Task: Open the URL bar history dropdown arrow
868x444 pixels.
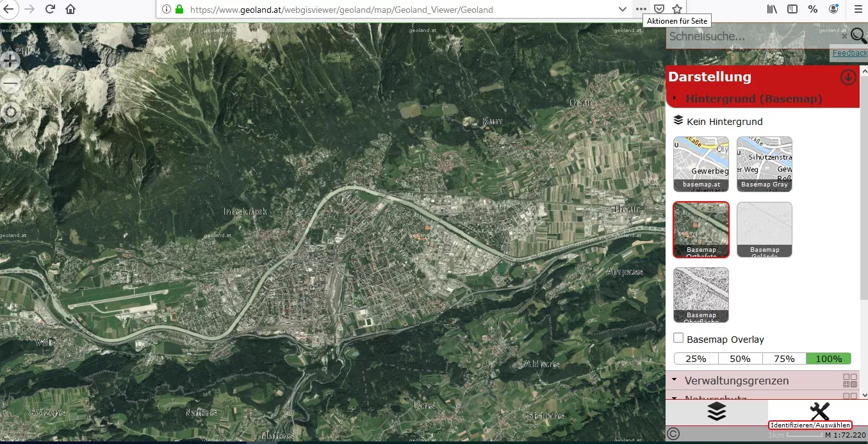Action: click(622, 9)
